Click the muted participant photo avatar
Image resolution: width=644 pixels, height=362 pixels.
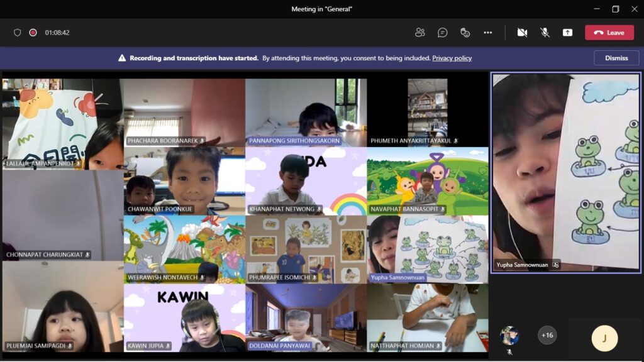click(x=509, y=336)
